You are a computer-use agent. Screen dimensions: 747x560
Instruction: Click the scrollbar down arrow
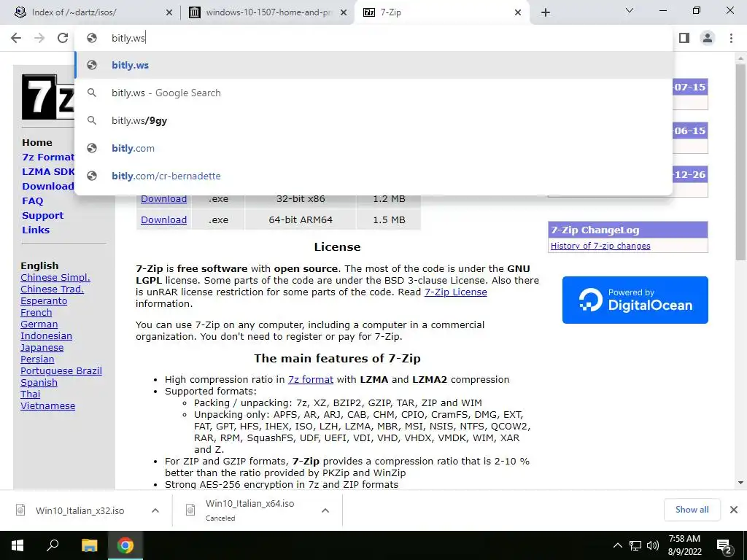[740, 483]
